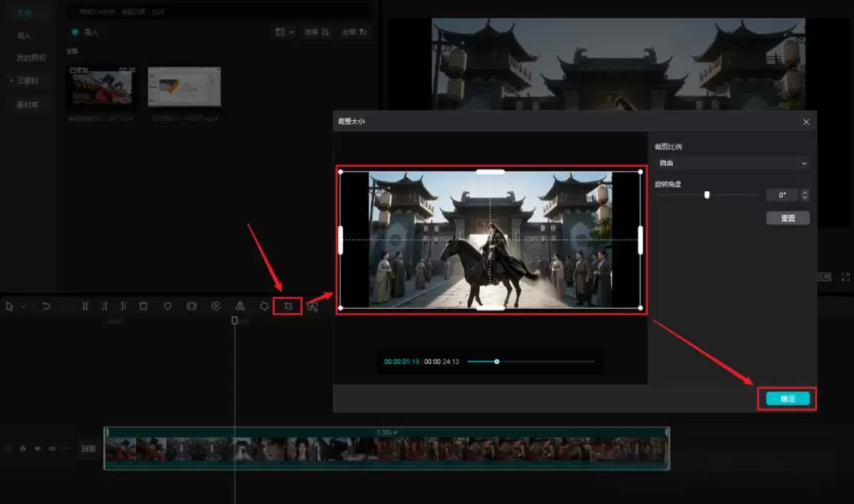Screen dimensions: 854x504
Task: Click the right edge crop handle
Action: point(640,240)
